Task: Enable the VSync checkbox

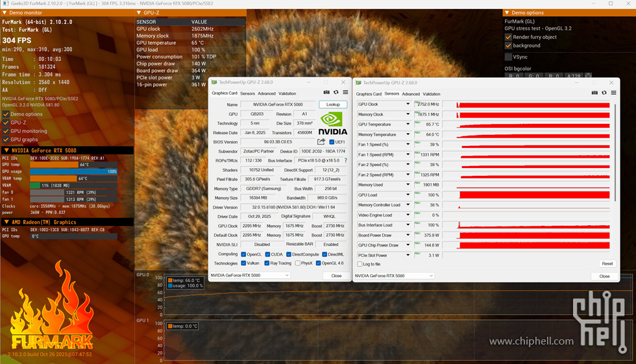Action: pos(508,57)
